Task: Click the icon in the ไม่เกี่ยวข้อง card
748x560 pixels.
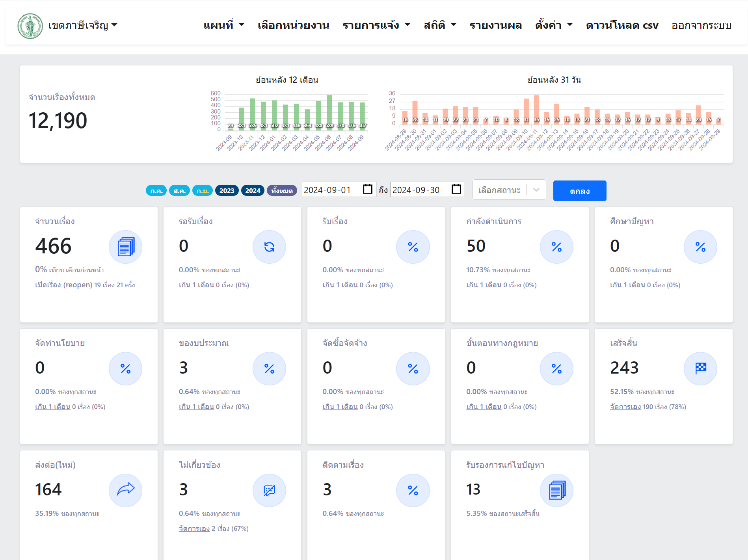Action: (x=269, y=490)
